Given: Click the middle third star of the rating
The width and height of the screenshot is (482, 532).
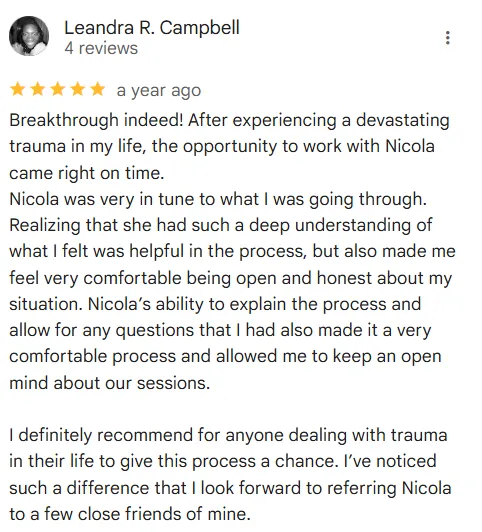Looking at the screenshot, I should point(58,90).
